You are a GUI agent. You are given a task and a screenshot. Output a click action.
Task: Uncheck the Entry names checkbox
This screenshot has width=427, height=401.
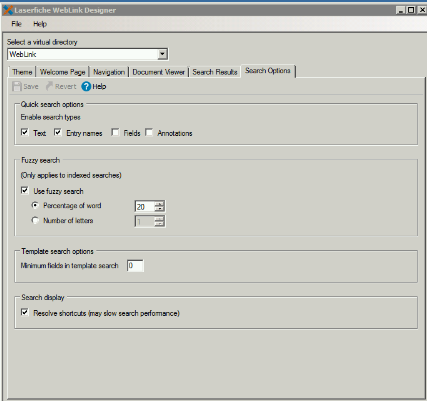coord(58,132)
